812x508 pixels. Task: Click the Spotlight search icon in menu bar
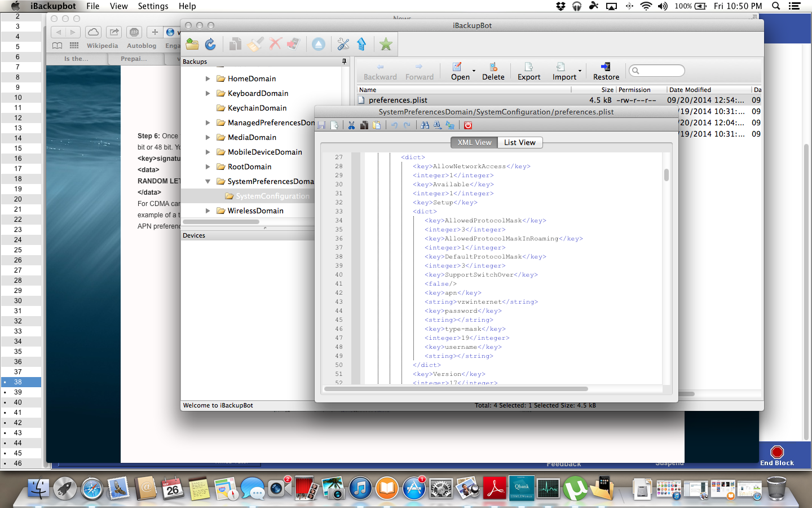(776, 6)
